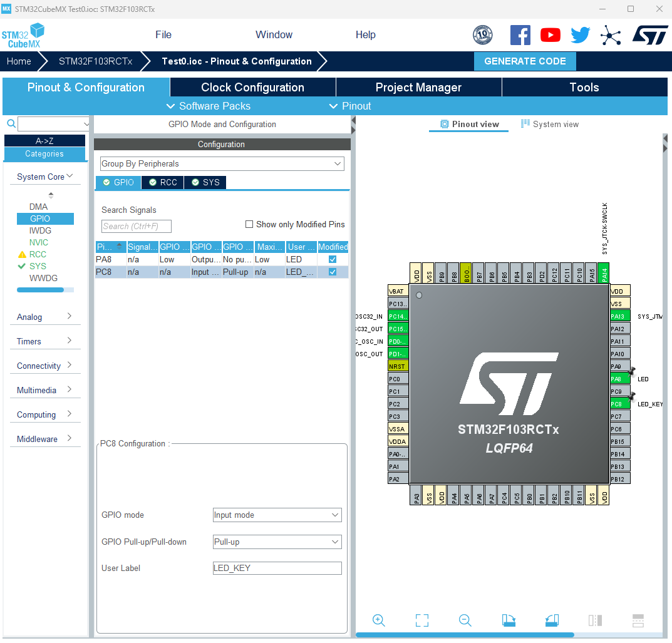The height and width of the screenshot is (643, 672).
Task: Switch to Project Manager tab
Action: (419, 88)
